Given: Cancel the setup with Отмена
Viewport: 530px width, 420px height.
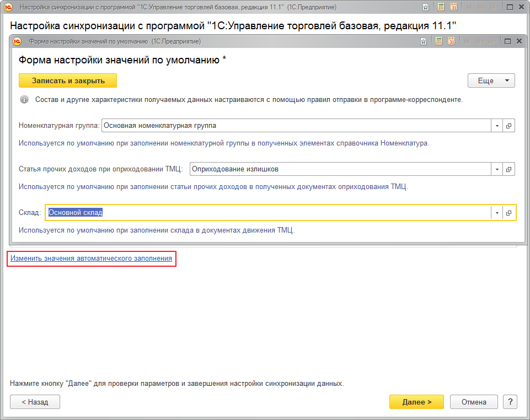Looking at the screenshot, I should [473, 402].
